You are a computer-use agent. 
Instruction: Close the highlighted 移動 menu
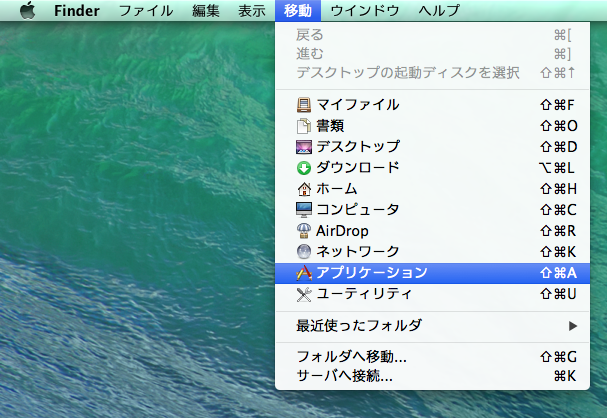click(298, 10)
